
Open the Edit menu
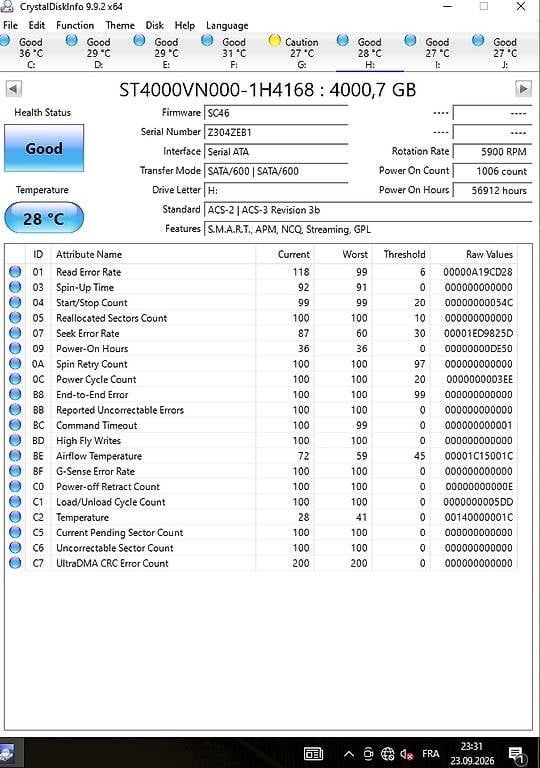pyautogui.click(x=37, y=25)
